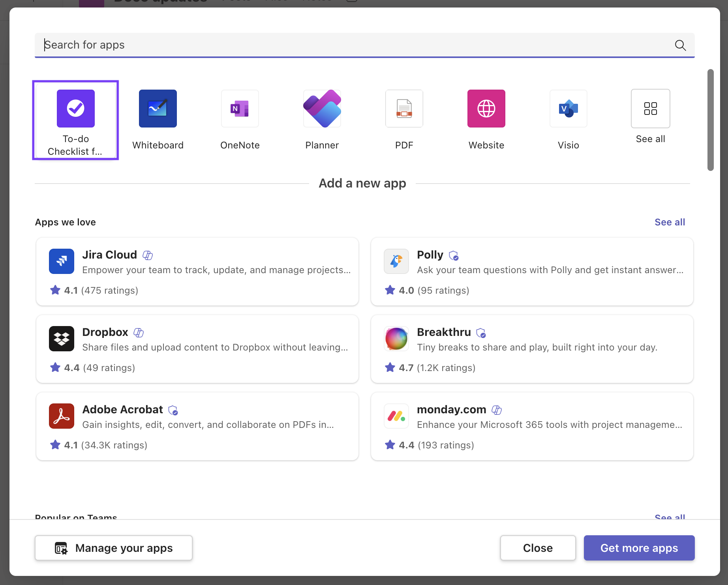Add the OneNote app
Image resolution: width=728 pixels, height=585 pixels.
point(240,109)
